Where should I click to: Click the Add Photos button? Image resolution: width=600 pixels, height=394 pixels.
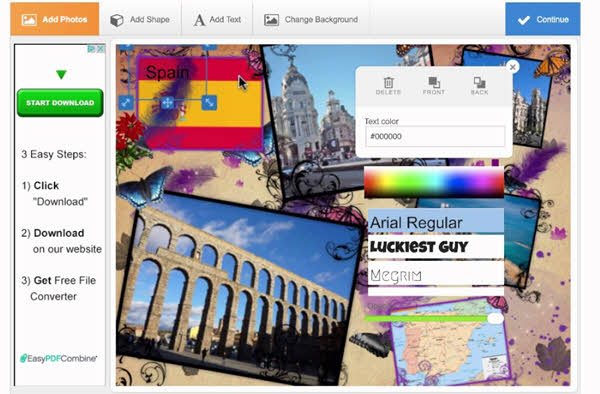pyautogui.click(x=55, y=19)
